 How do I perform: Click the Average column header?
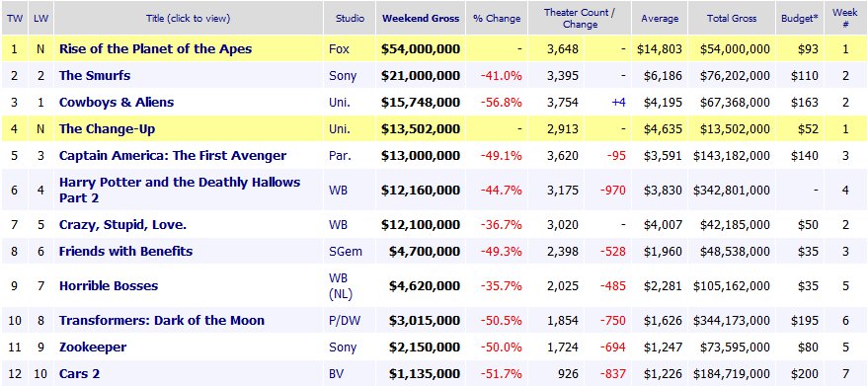[660, 19]
